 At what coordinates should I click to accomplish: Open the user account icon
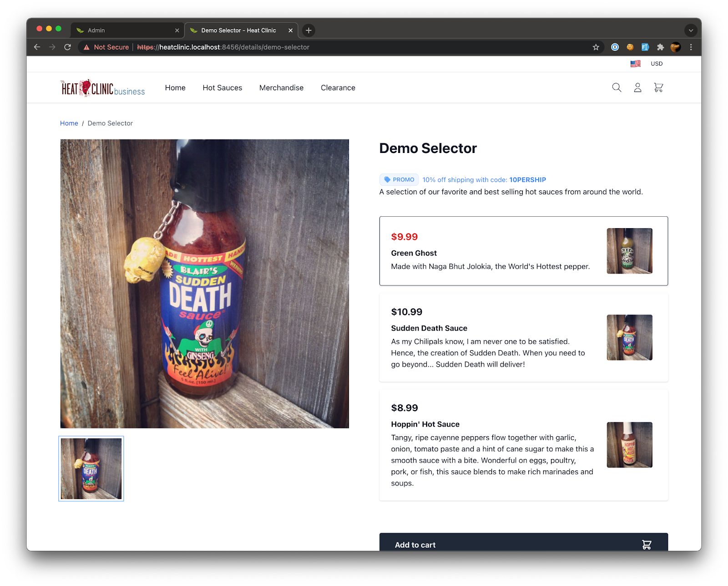point(637,87)
